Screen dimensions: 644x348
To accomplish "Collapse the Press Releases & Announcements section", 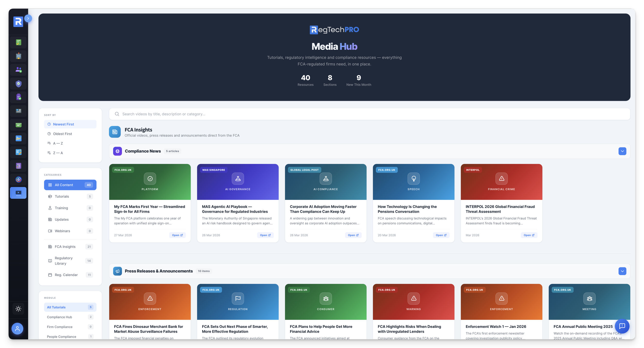I will click(622, 271).
